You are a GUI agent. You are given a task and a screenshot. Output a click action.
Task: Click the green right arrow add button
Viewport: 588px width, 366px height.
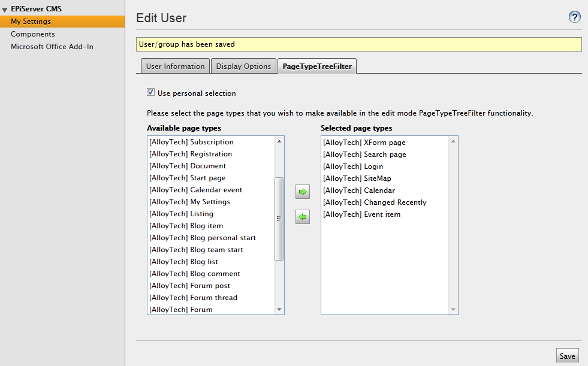click(302, 192)
